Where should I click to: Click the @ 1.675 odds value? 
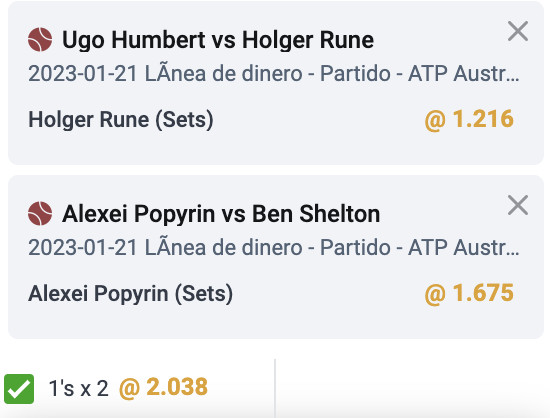(469, 293)
